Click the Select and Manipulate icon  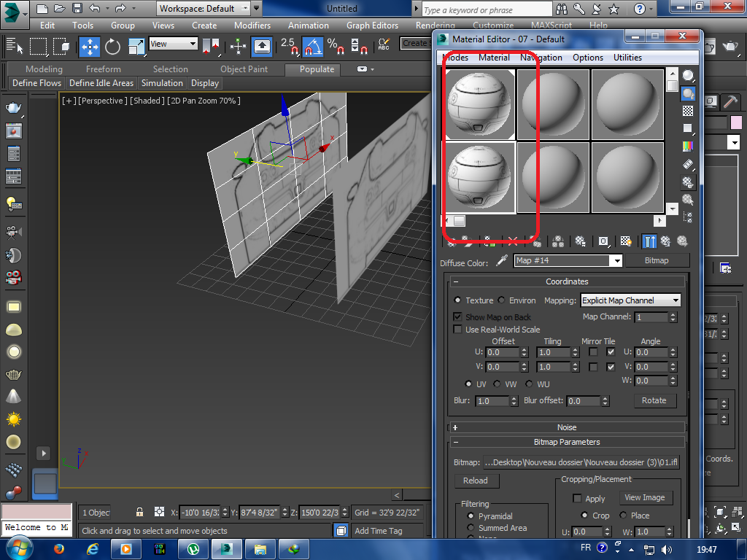[x=239, y=46]
